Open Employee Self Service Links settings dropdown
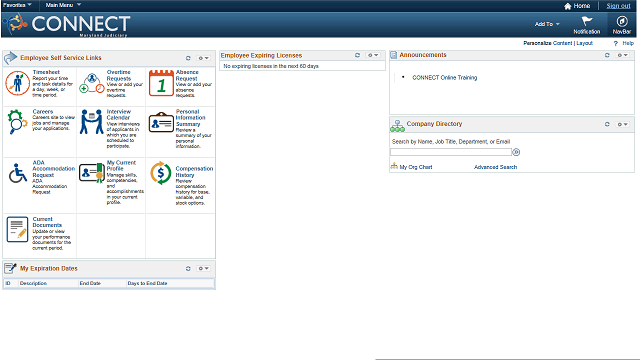Viewport: 640px width, 360px height. tap(203, 58)
